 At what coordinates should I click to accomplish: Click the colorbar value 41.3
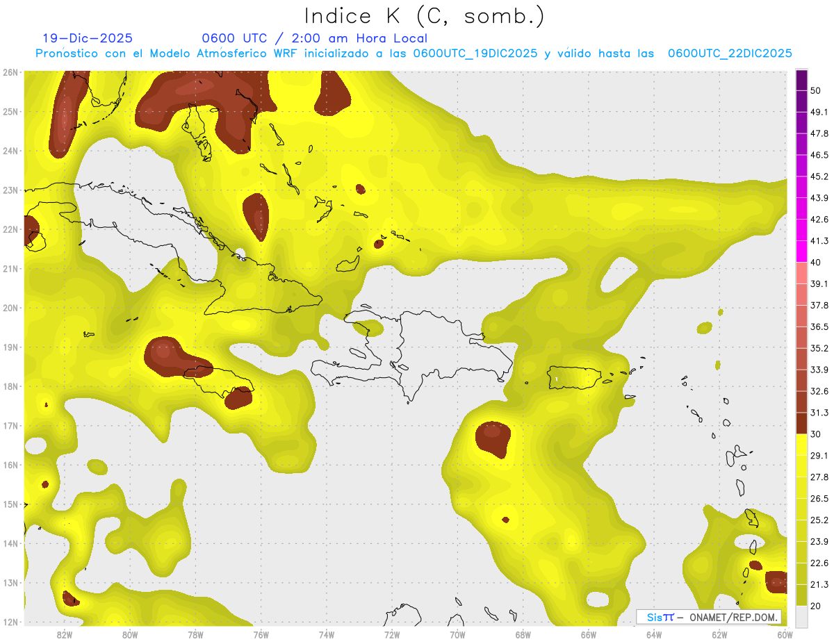pos(820,241)
